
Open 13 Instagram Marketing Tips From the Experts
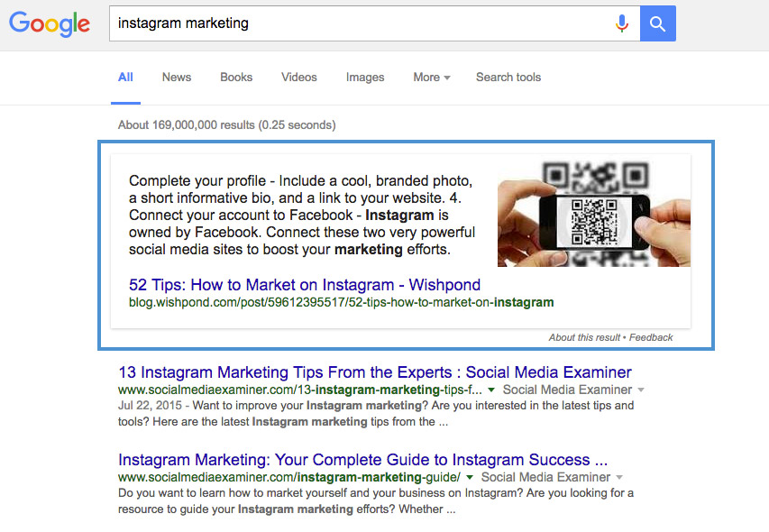[x=375, y=372]
